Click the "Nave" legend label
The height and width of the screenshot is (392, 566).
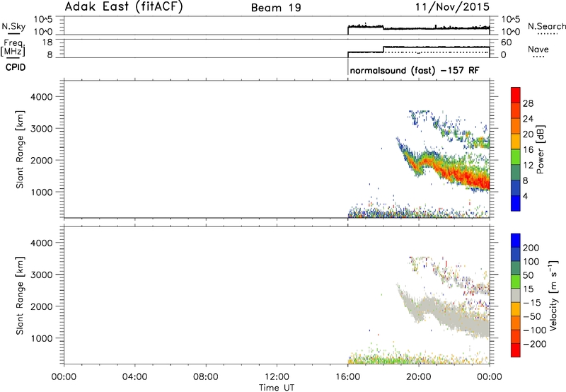[538, 49]
